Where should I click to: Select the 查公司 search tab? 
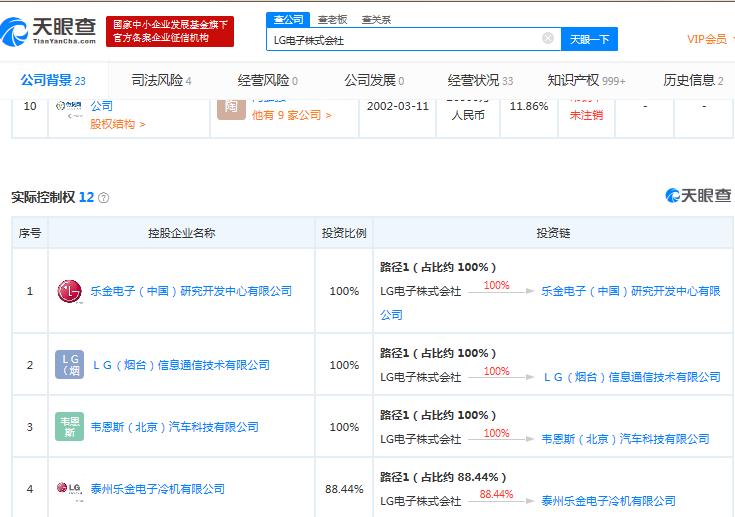(288, 19)
